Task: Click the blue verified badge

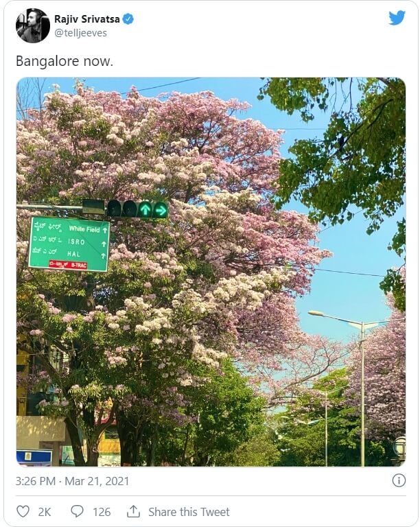Action: pos(128,19)
